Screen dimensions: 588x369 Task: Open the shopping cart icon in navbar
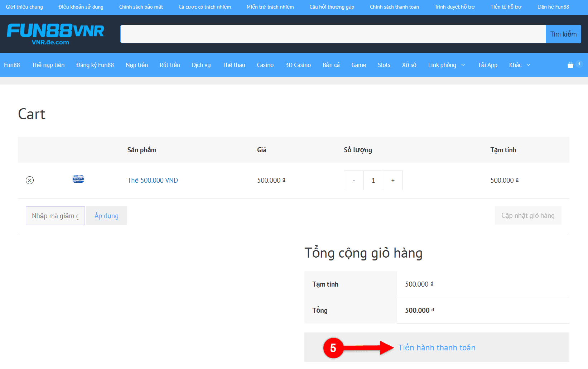[x=570, y=65]
